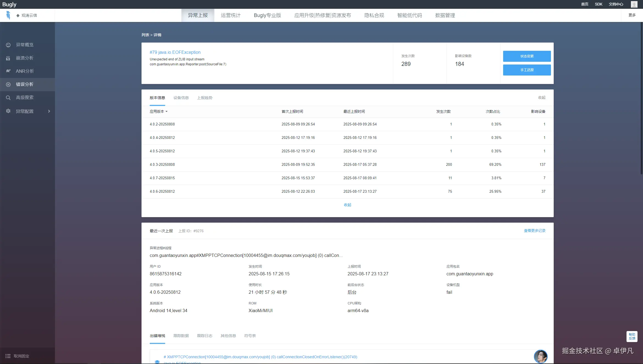Click 帮助反馈 floating button
The height and width of the screenshot is (364, 643).
632,337
